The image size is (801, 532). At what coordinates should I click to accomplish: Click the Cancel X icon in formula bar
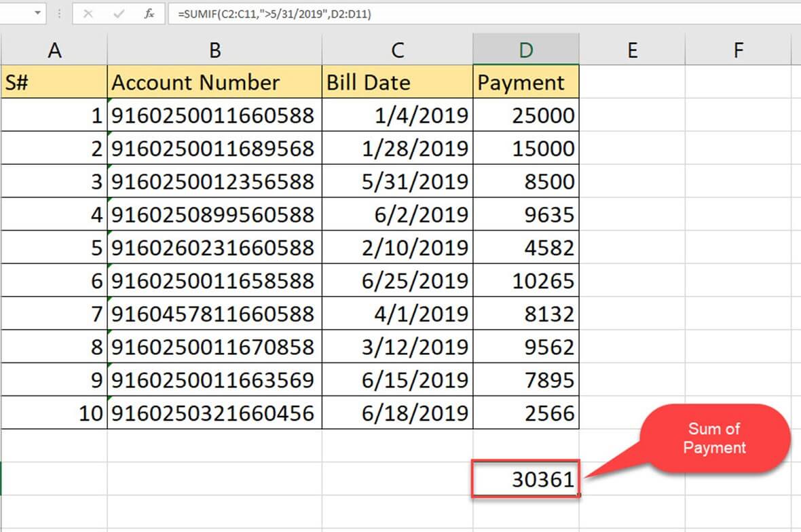point(88,14)
